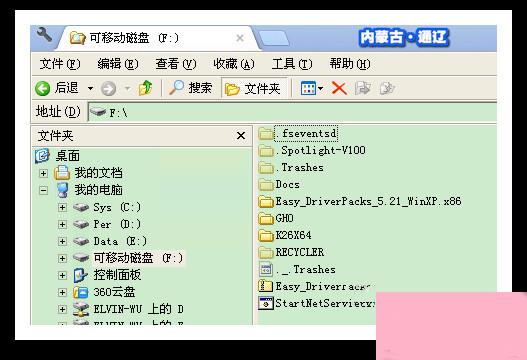Expand the Data (E:) drive node
Screen dimensions: 527x360
coord(62,241)
